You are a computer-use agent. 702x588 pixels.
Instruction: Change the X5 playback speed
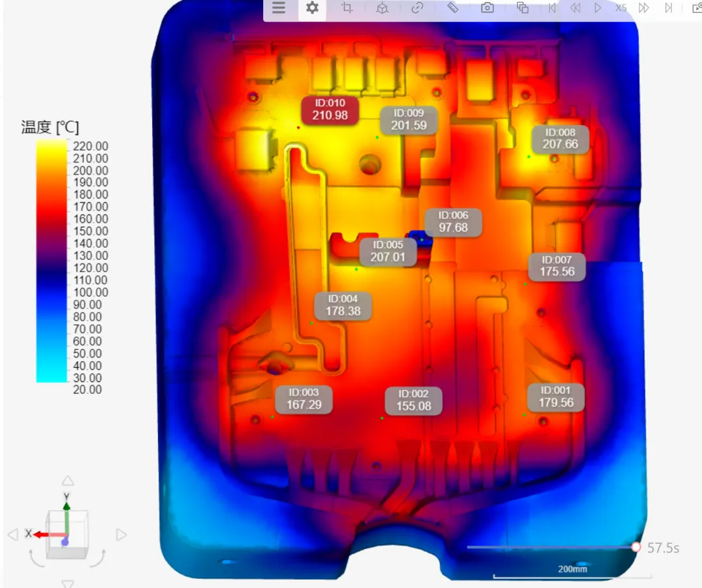(x=621, y=8)
